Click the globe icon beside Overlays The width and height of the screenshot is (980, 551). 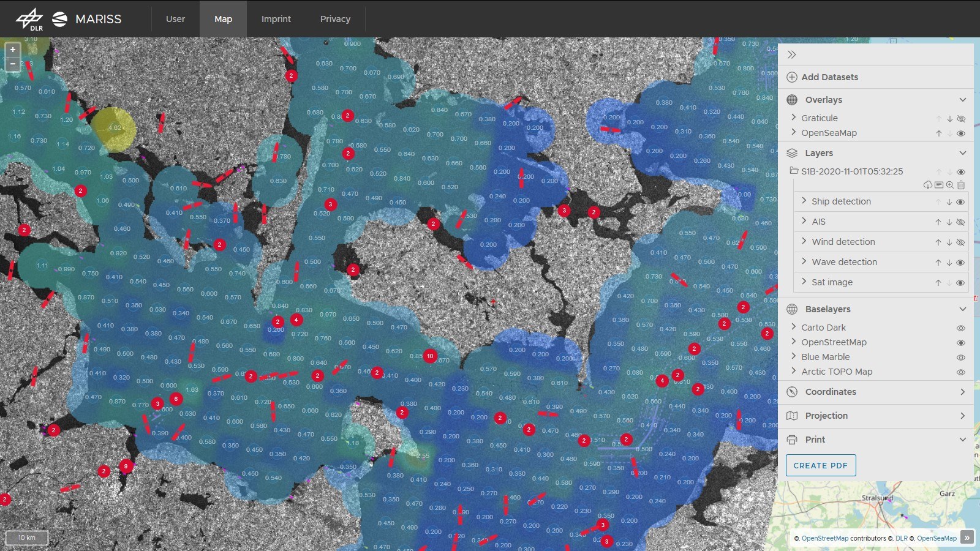(792, 99)
